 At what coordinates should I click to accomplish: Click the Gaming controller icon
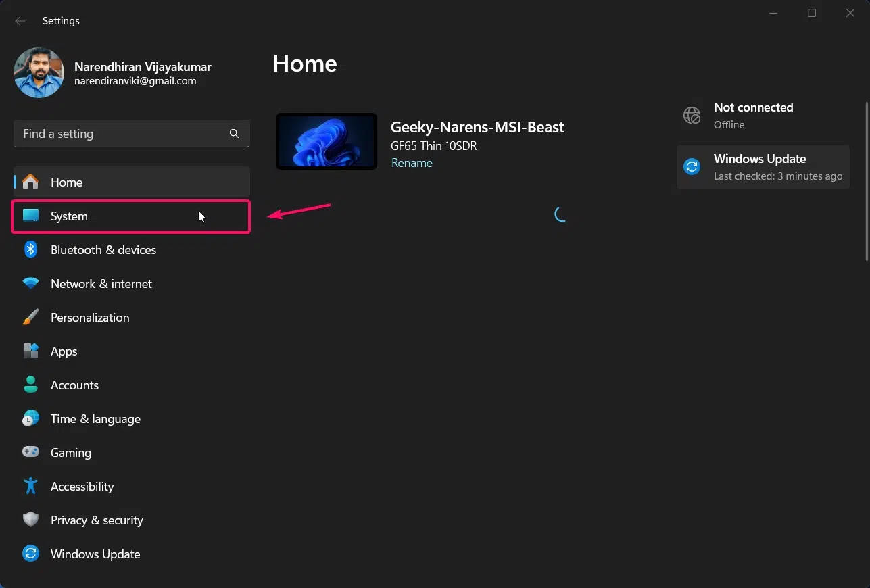click(30, 452)
